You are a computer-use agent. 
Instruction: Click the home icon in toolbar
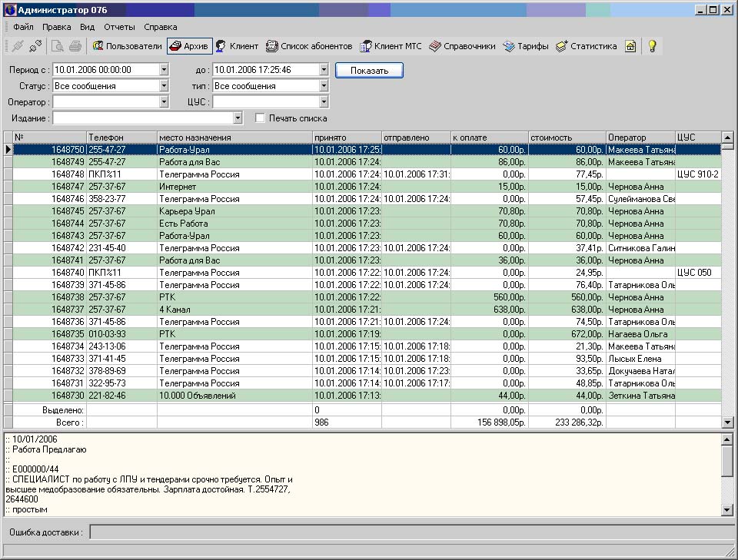coord(630,46)
